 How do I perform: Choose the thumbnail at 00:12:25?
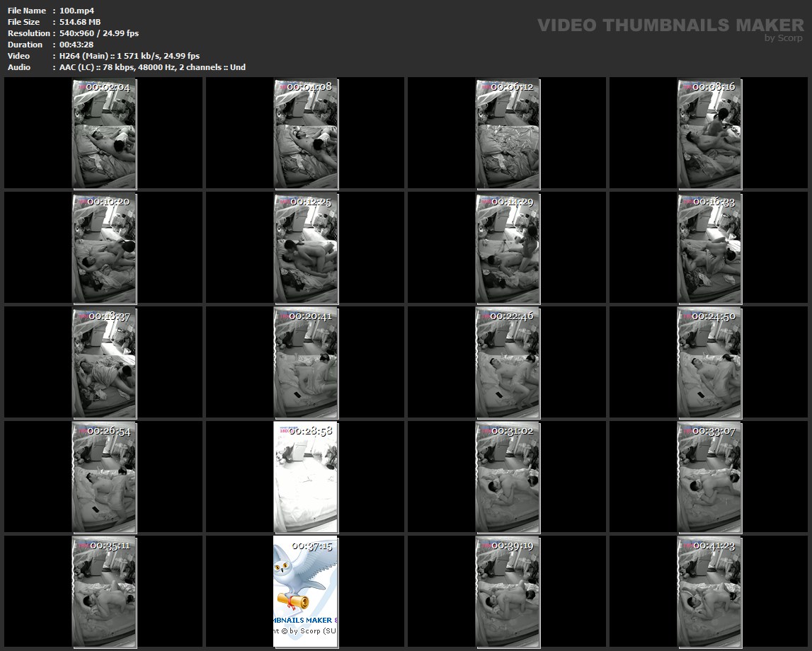(306, 248)
